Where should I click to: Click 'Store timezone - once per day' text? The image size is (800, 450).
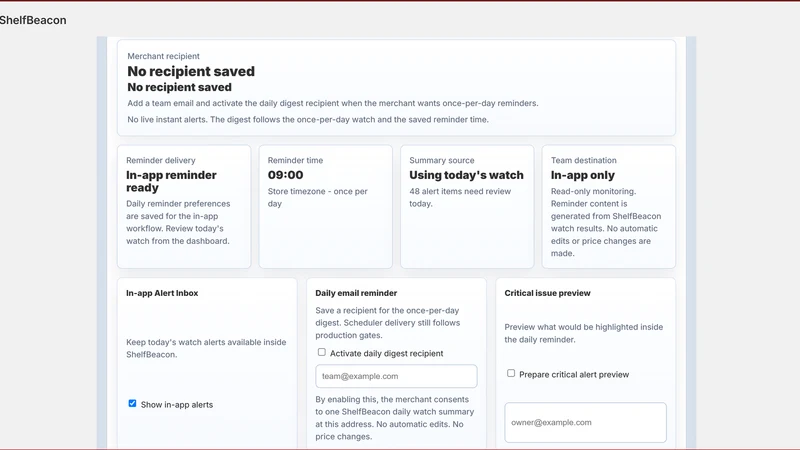coord(317,197)
